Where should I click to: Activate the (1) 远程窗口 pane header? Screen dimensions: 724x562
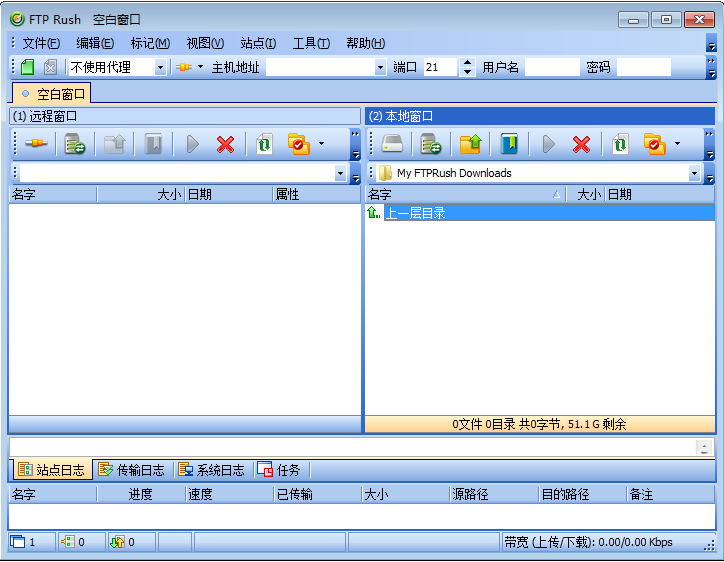pyautogui.click(x=185, y=116)
